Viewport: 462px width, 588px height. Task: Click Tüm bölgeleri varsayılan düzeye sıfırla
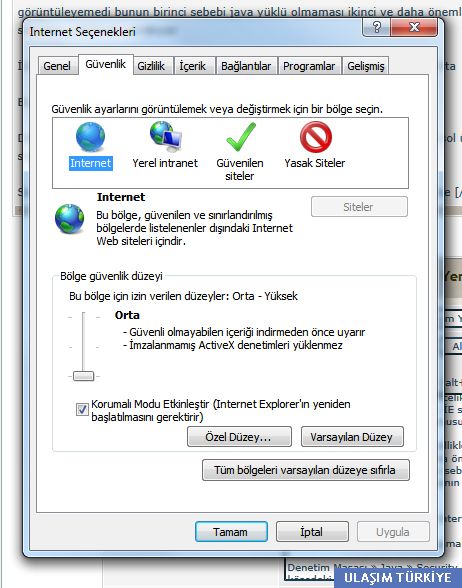pos(306,470)
